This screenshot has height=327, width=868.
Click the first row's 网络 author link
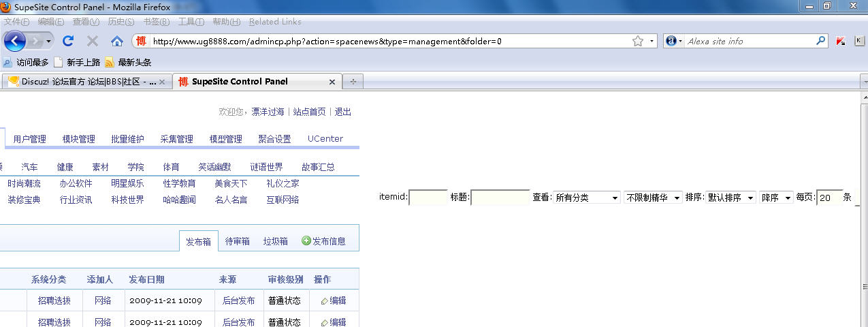pos(103,300)
